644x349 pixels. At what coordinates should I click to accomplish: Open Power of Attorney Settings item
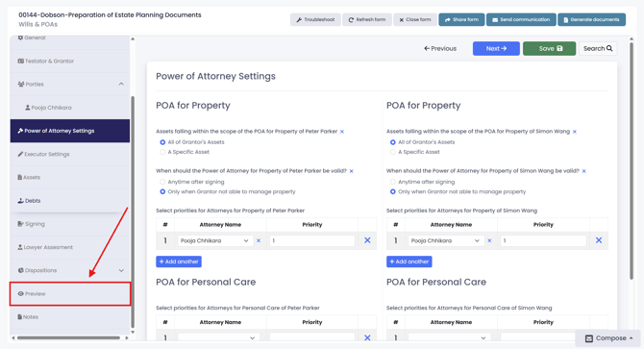(70, 131)
